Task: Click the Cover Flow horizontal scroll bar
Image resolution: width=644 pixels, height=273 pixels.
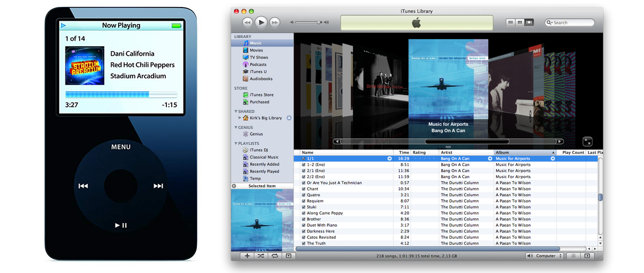Action: (448, 142)
